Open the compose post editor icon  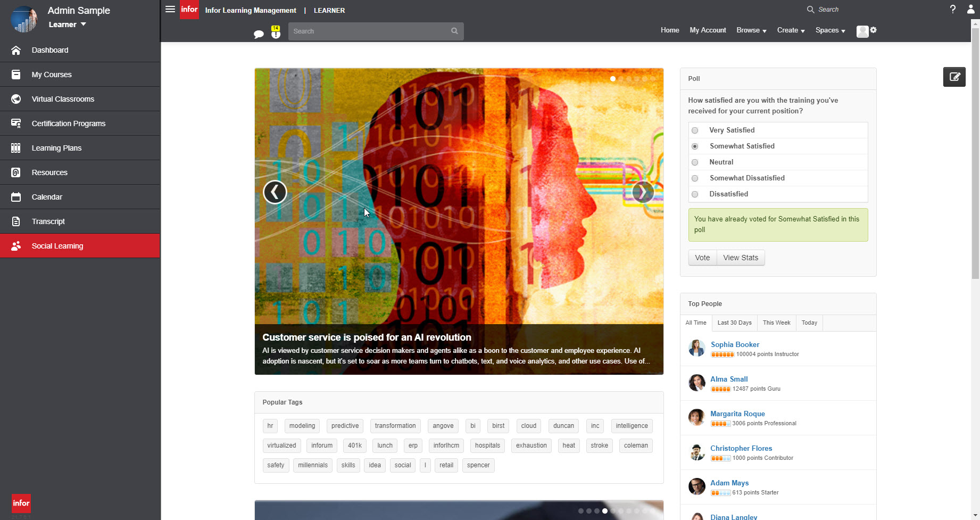tap(954, 77)
